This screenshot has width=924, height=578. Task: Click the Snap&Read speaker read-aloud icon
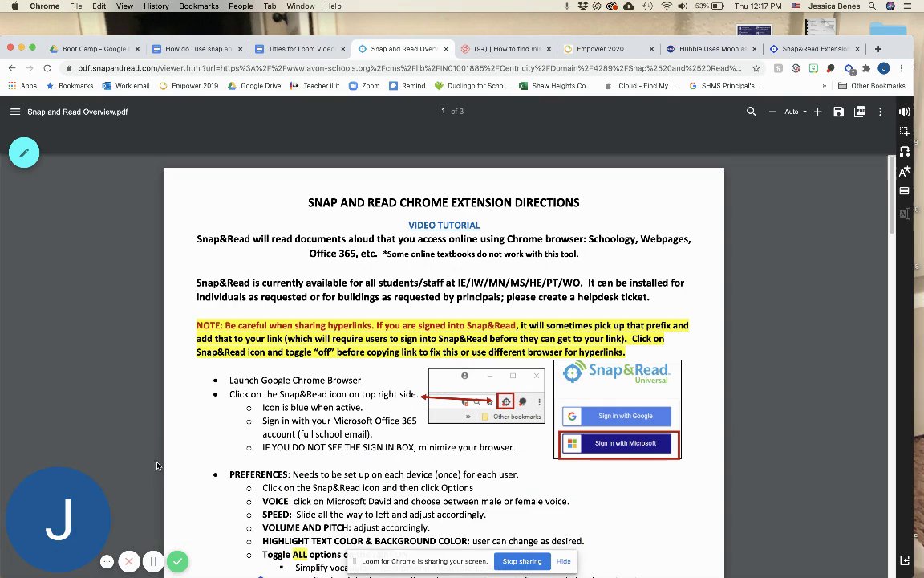pyautogui.click(x=905, y=112)
